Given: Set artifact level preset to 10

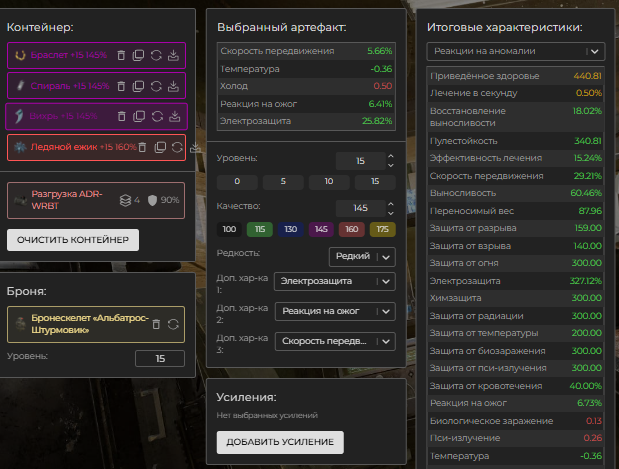Looking at the screenshot, I should point(330,183).
